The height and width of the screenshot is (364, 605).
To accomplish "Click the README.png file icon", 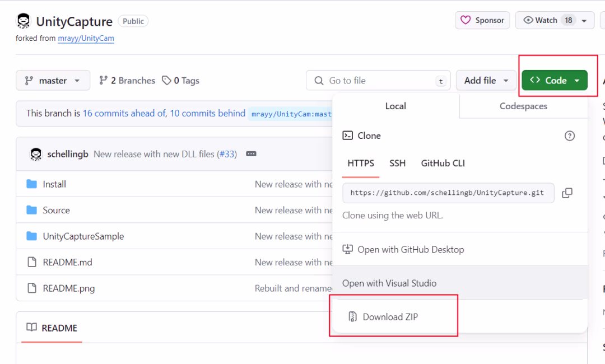I will 32,288.
